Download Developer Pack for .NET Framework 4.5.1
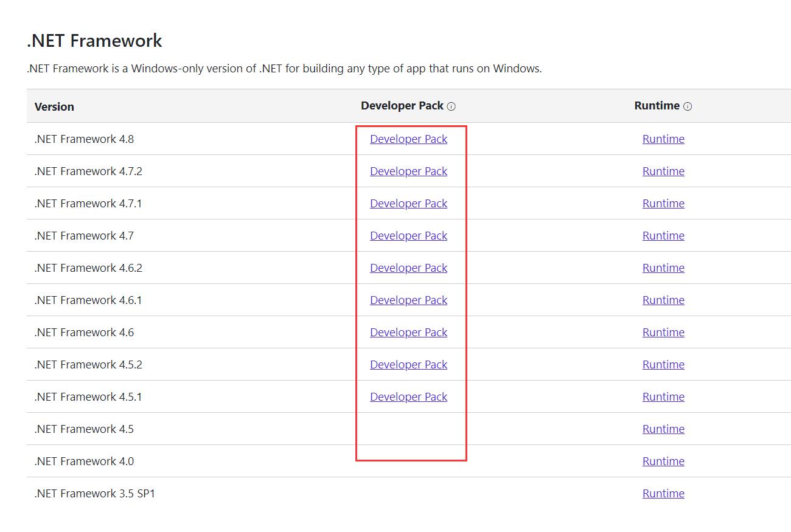Viewport: 791px width, 532px height. click(408, 397)
